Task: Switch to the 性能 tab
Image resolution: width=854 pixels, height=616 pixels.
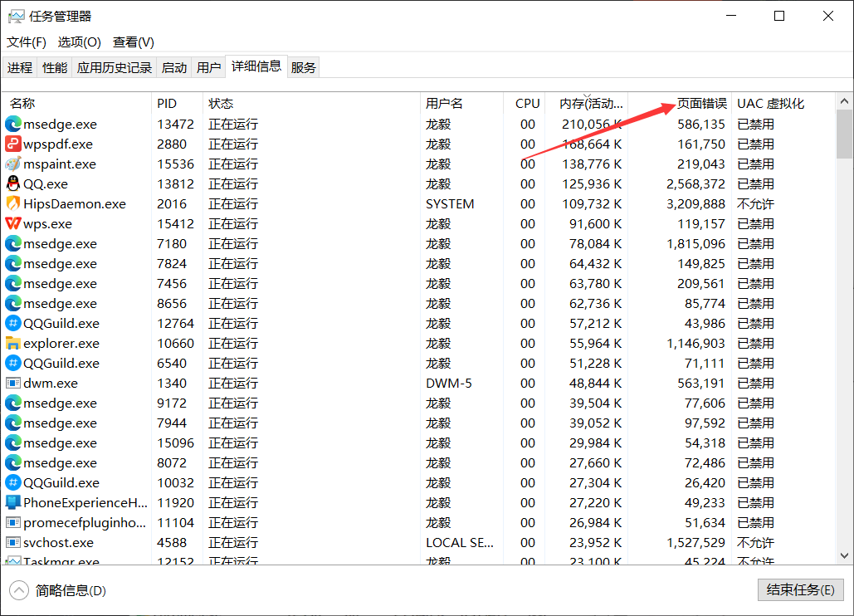Action: pos(55,67)
